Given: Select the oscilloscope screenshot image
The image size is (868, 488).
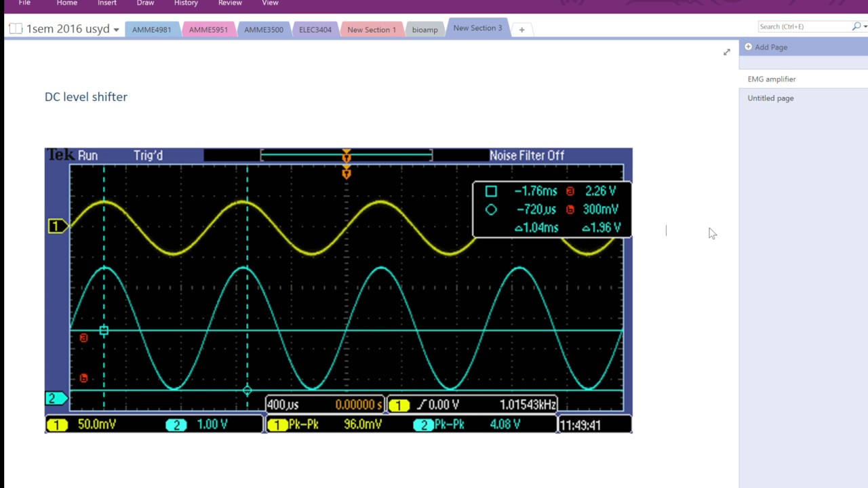Looking at the screenshot, I should [338, 291].
